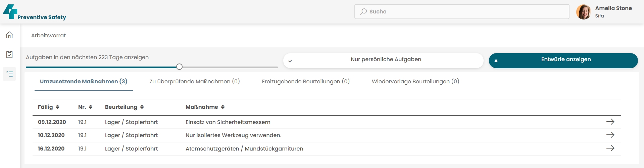Select the task list sidebar icon
This screenshot has height=168, width=644.
tap(9, 74)
